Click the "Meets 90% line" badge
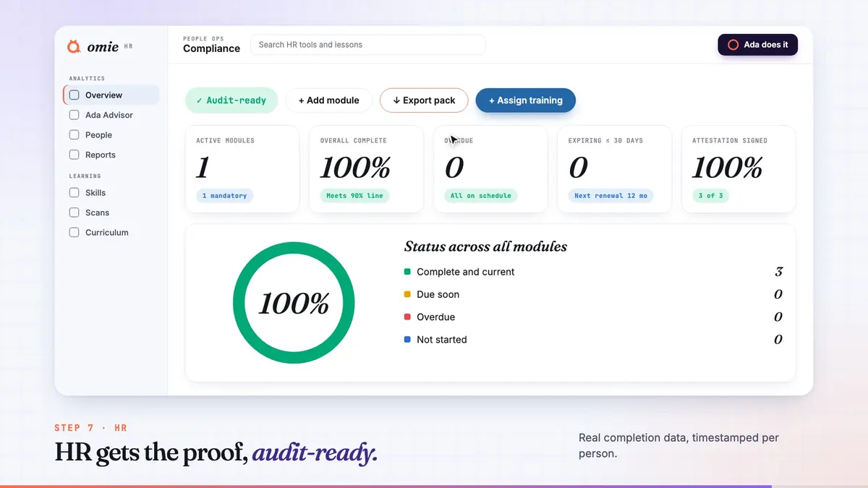 [354, 196]
